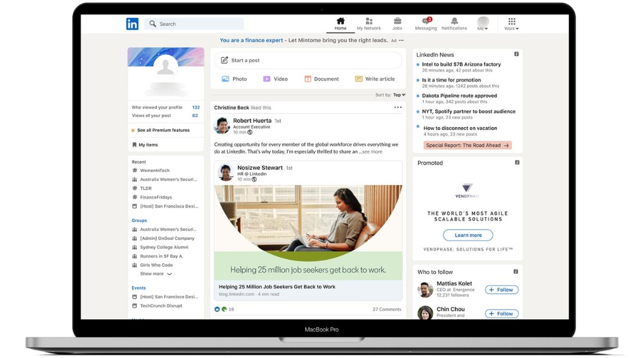Click Who to follow info icon
644x358 pixels.
tap(515, 271)
